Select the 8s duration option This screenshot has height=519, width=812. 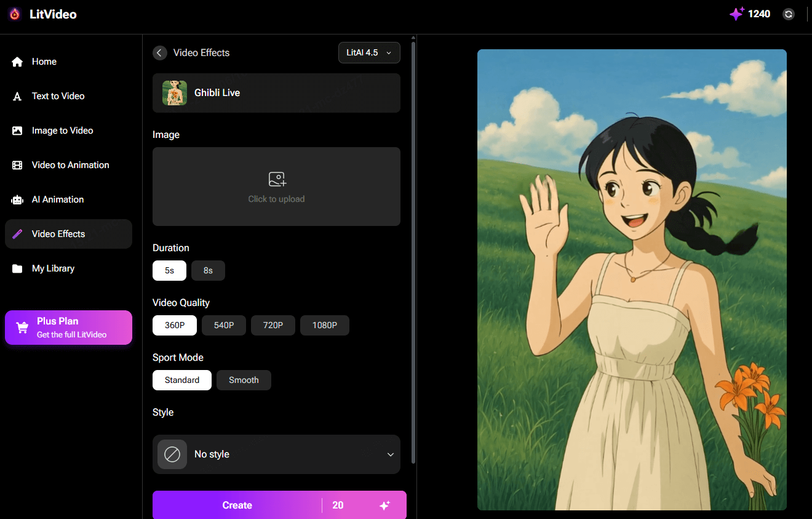tap(208, 271)
